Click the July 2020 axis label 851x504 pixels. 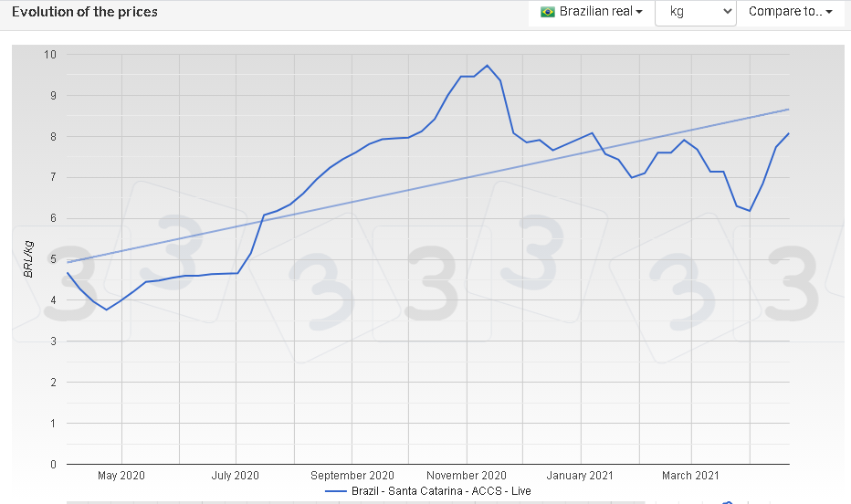pos(236,475)
